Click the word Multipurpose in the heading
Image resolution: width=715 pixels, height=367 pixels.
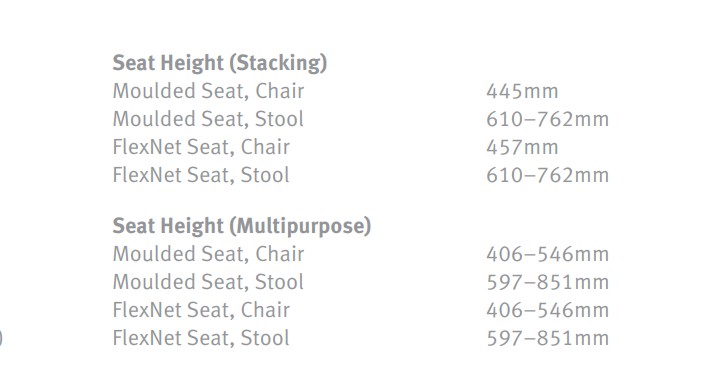point(301,227)
